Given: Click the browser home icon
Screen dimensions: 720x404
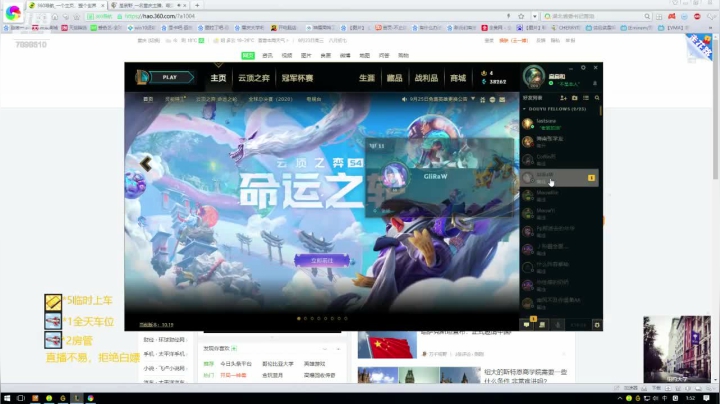Looking at the screenshot, I should pyautogui.click(x=55, y=17).
